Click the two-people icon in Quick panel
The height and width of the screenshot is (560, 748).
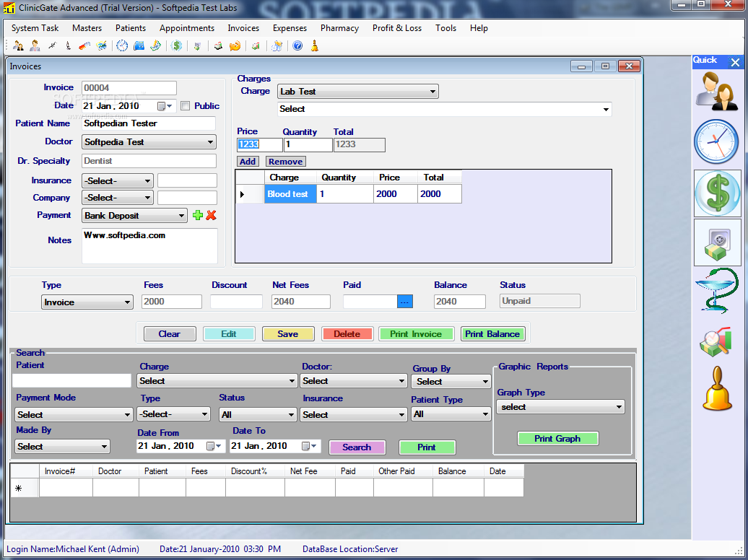click(716, 91)
